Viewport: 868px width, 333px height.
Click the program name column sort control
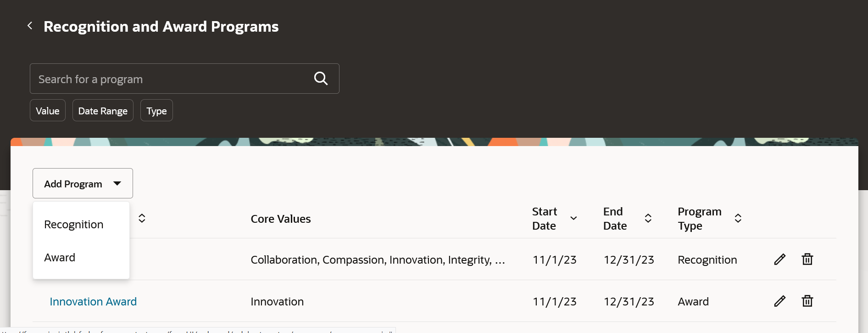pos(142,219)
